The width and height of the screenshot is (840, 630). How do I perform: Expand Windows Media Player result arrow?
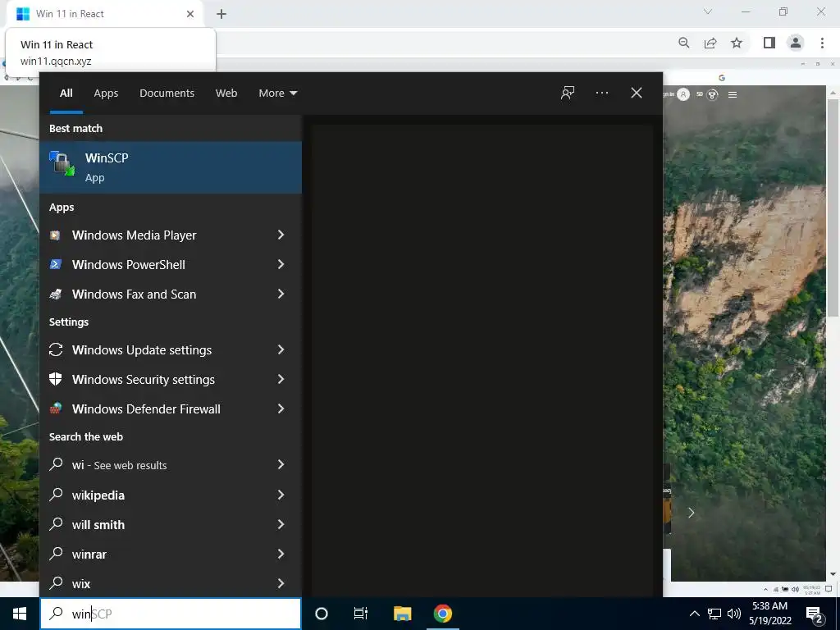(281, 235)
